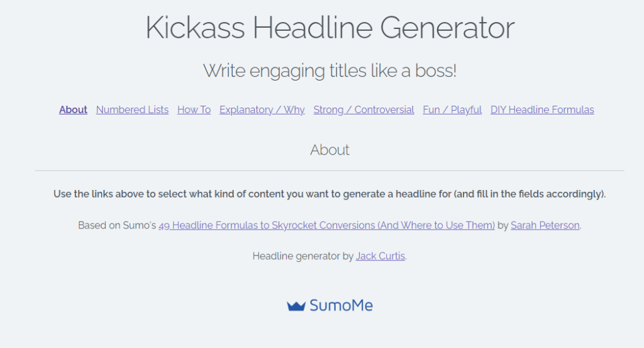This screenshot has width=644, height=348.
Task: Click the bold 'Use the links above' instruction text
Action: (x=330, y=194)
